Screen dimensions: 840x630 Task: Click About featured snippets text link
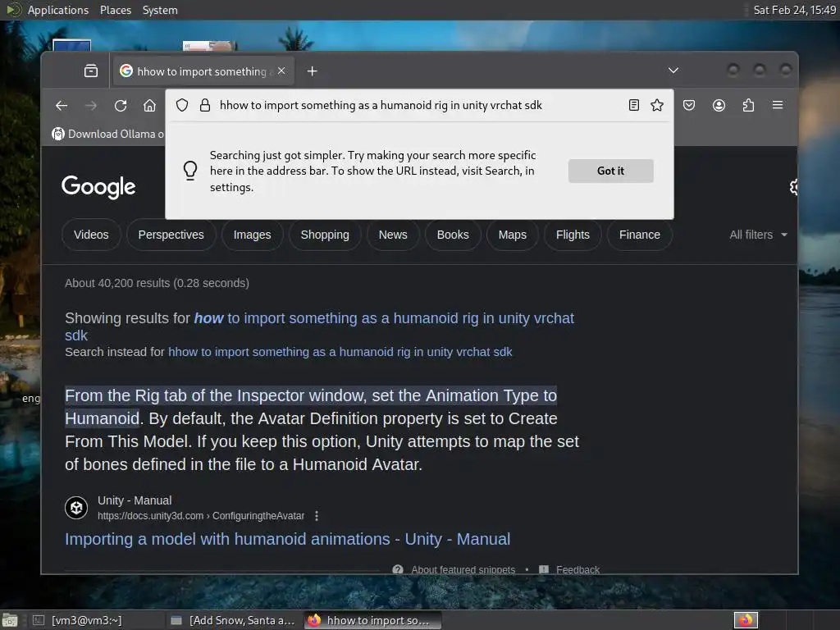click(x=463, y=569)
